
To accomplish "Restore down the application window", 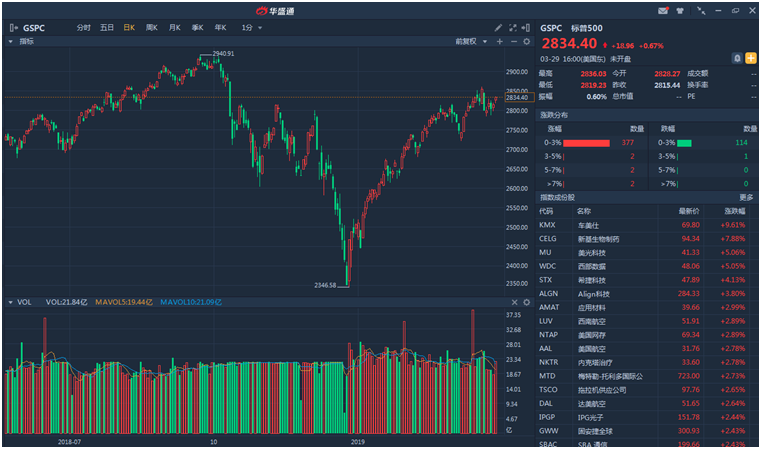I will coord(736,11).
